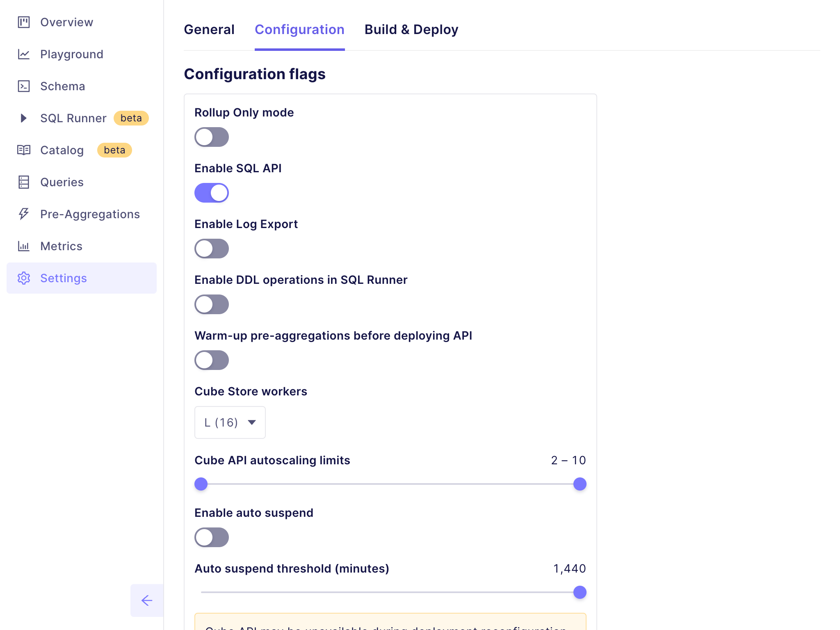
Task: Click the Queries item in sidebar
Action: pyautogui.click(x=62, y=182)
